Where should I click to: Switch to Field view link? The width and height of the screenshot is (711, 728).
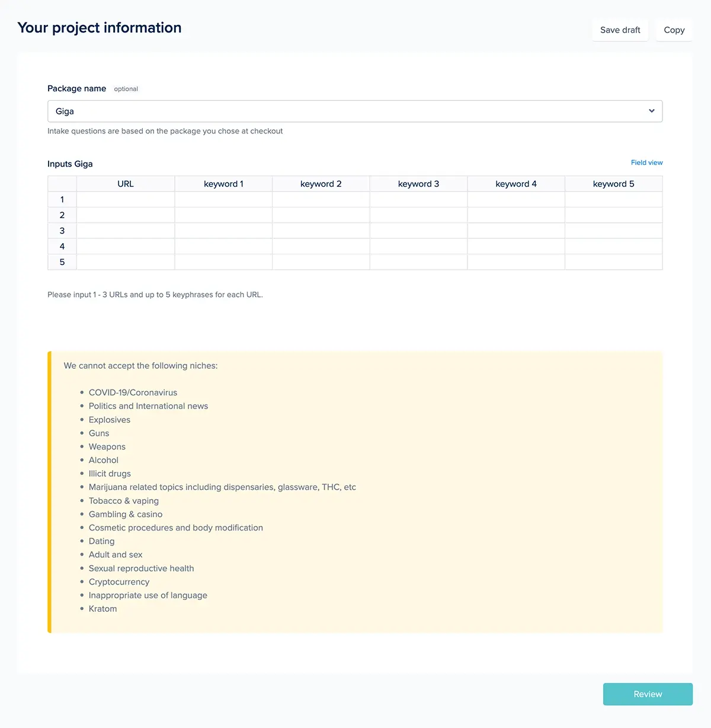point(647,162)
